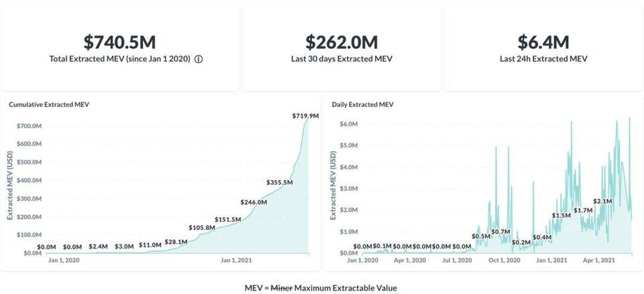Click the $740.5M total extracted figure
This screenshot has width=644, height=294.
coord(120,42)
